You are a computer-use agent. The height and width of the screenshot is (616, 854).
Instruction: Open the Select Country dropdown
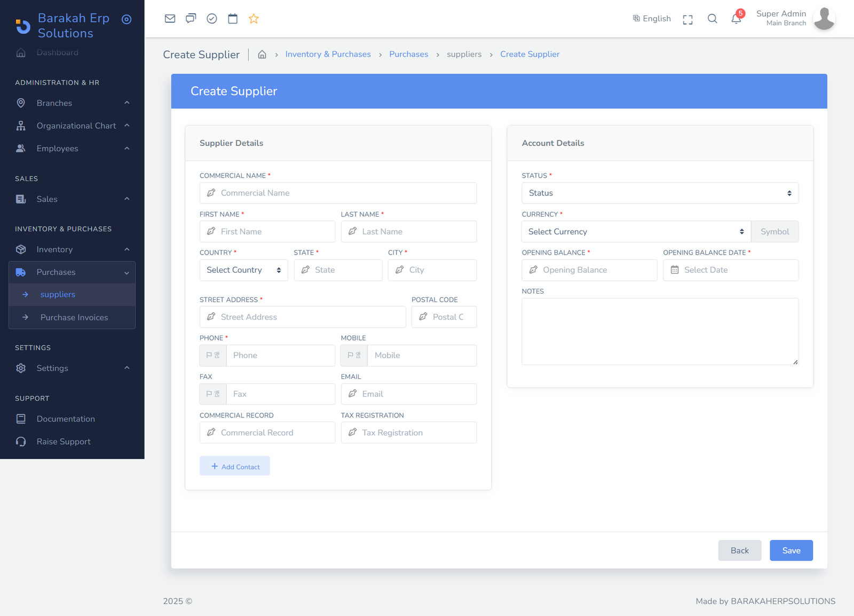tap(243, 270)
